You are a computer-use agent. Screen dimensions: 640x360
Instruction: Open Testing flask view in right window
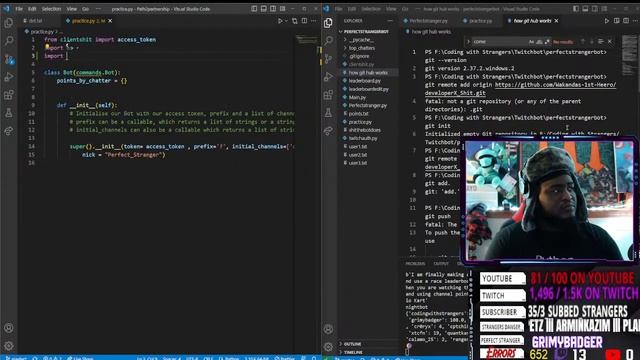[328, 113]
